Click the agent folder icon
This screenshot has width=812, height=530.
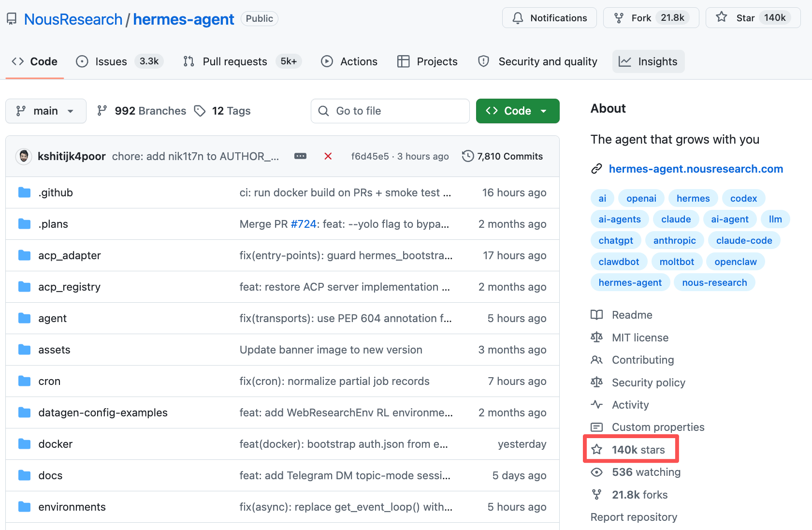point(24,318)
